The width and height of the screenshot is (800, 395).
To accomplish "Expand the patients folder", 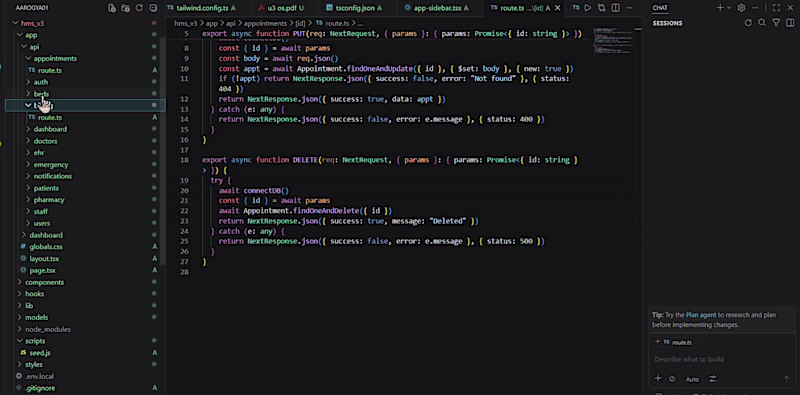I will tap(85, 188).
